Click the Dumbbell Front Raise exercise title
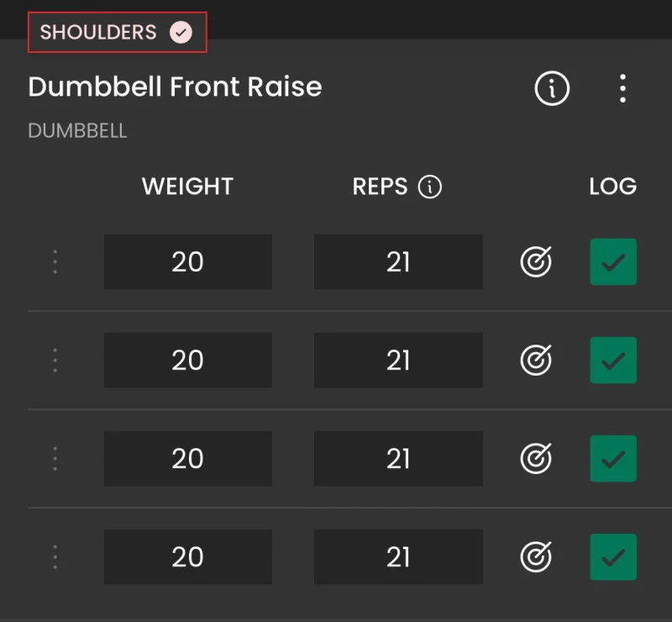The height and width of the screenshot is (622, 672). coord(175,87)
